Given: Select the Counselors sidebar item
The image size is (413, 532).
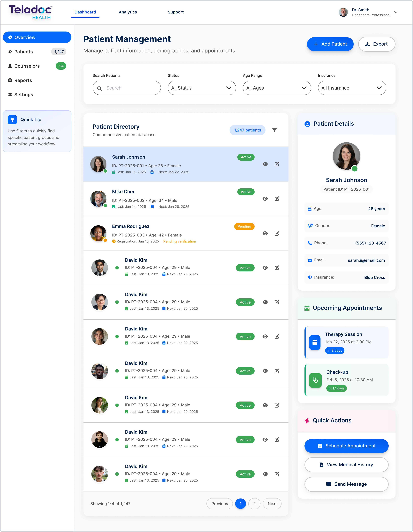Looking at the screenshot, I should tap(27, 66).
